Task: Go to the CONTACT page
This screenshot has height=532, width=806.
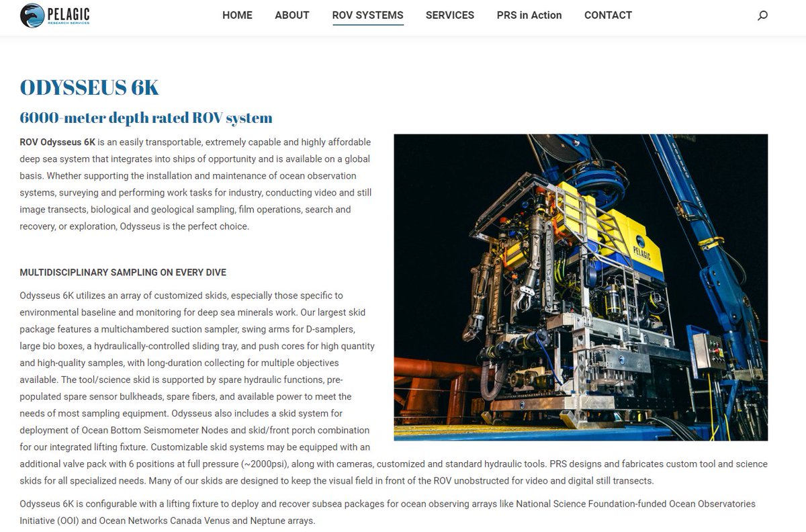Action: click(x=608, y=15)
